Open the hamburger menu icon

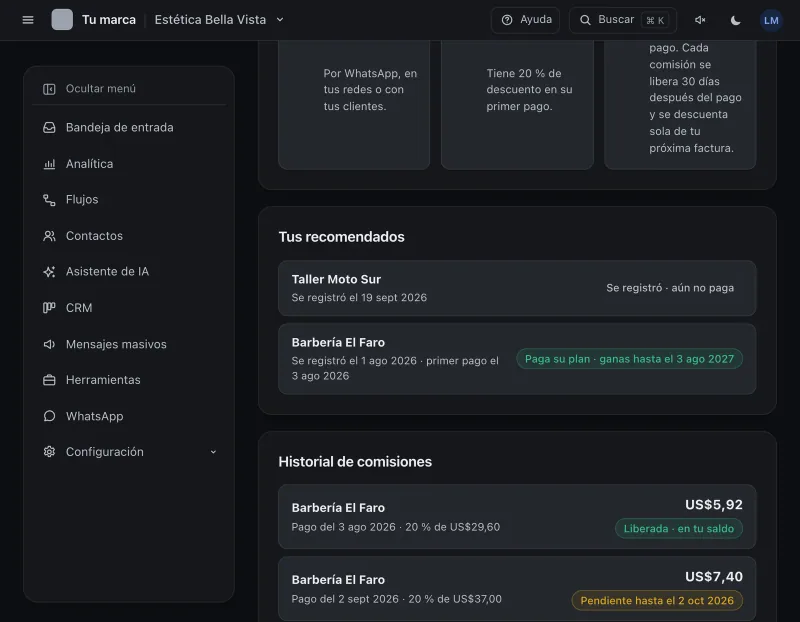click(28, 20)
